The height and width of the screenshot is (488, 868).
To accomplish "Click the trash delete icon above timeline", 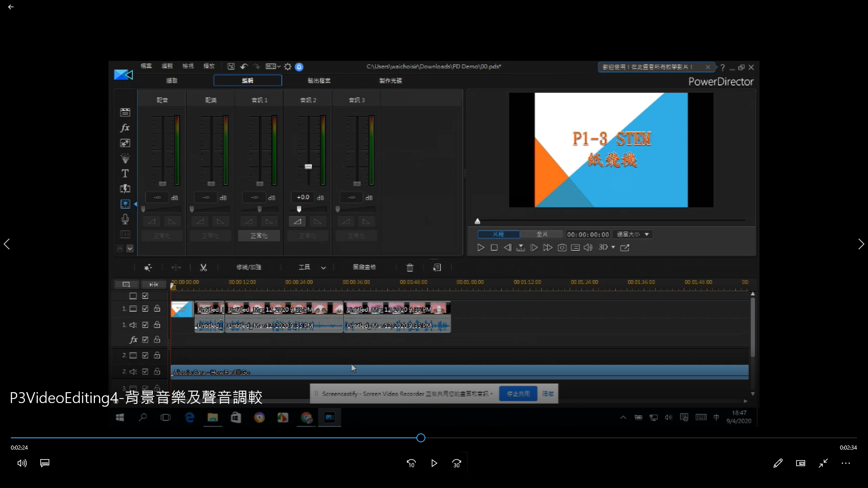I will tap(410, 267).
